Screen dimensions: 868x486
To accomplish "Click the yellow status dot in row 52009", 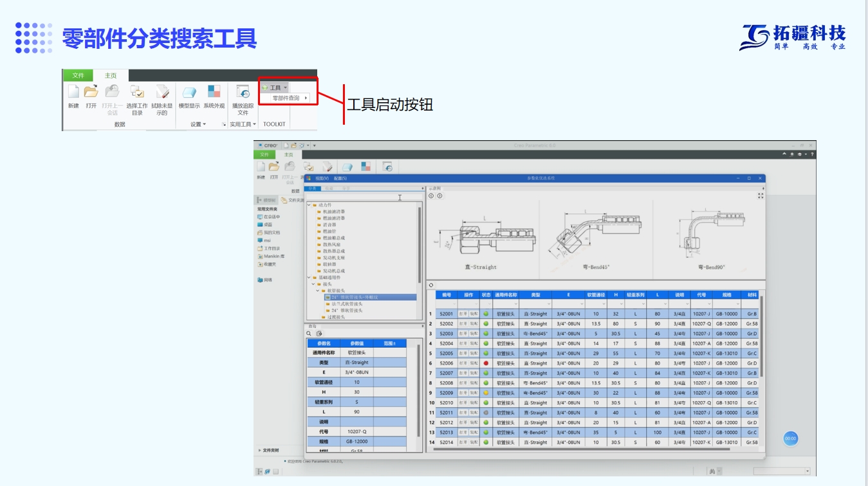I will pos(486,393).
